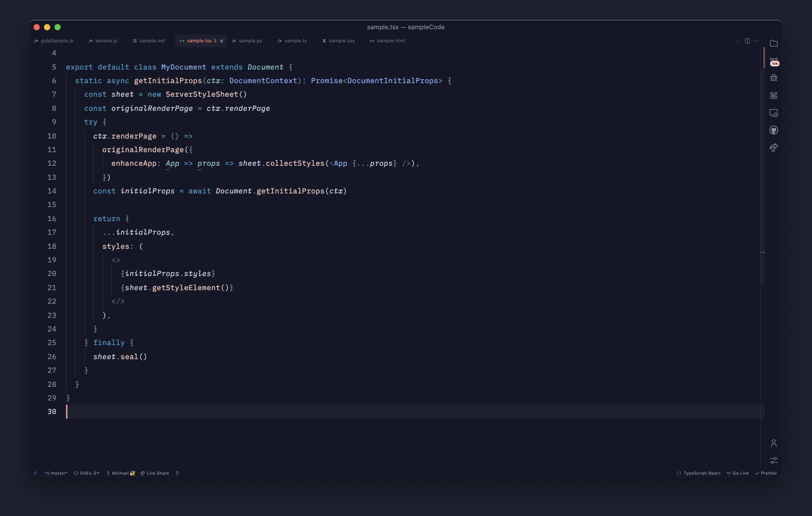
Task: Open the GitHub panel icon
Action: click(x=774, y=130)
